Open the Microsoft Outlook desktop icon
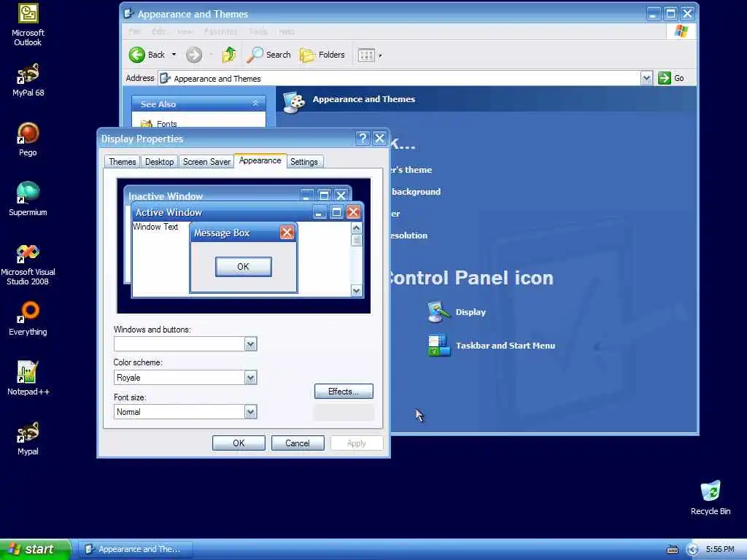 pyautogui.click(x=28, y=25)
